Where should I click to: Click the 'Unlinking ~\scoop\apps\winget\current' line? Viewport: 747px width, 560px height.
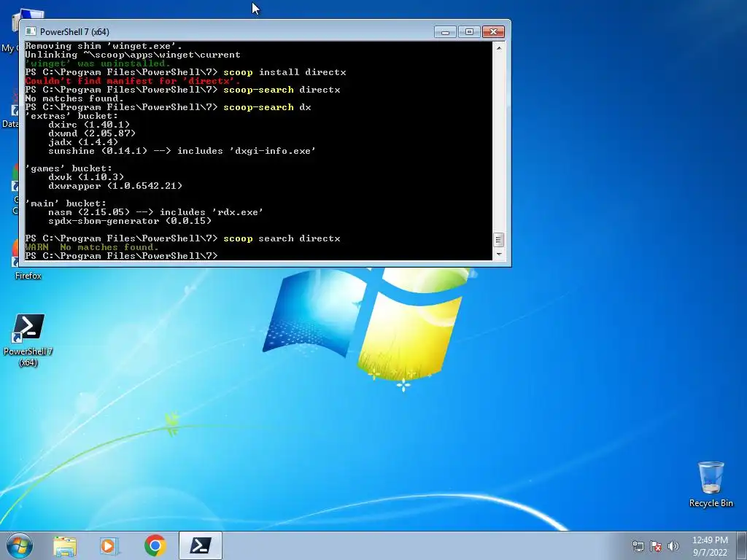(133, 55)
